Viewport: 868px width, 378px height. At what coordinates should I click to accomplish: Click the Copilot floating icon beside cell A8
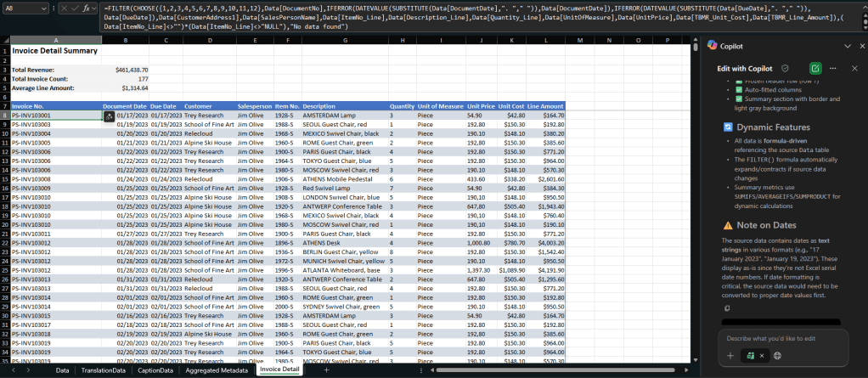click(x=109, y=115)
